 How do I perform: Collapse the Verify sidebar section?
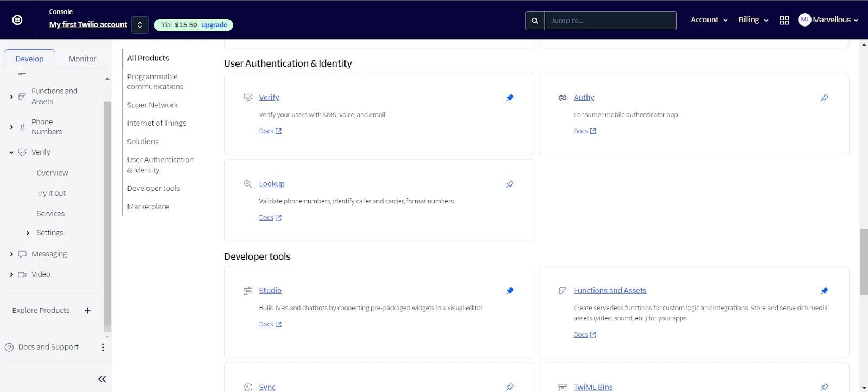pos(11,152)
